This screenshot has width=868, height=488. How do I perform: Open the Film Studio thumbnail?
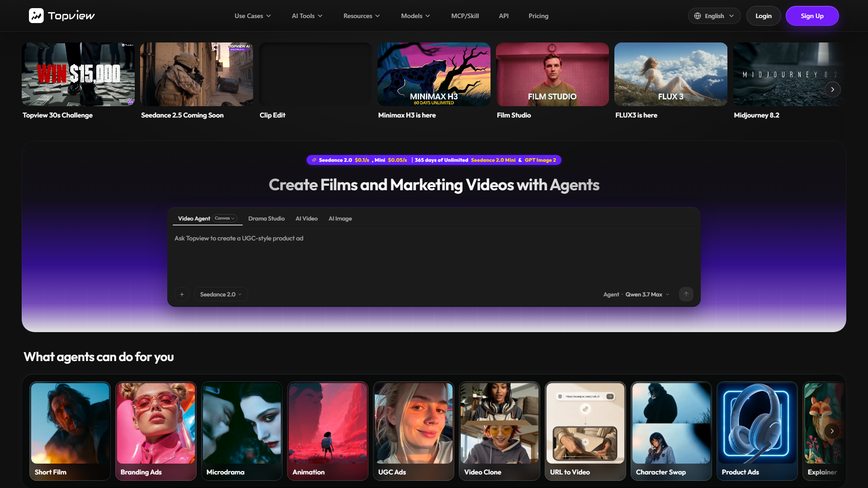[552, 75]
